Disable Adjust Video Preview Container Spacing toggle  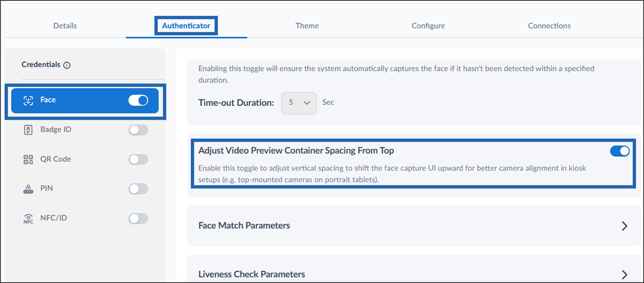620,151
